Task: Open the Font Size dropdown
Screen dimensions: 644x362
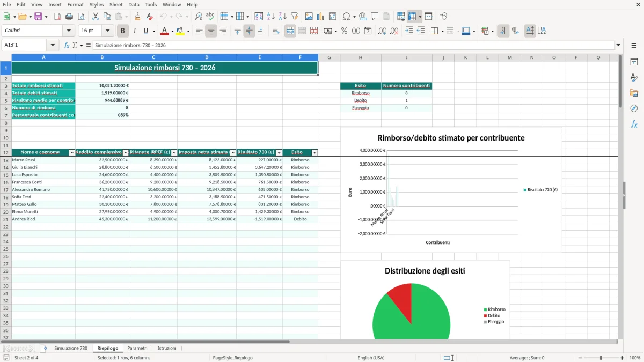Action: pyautogui.click(x=107, y=31)
